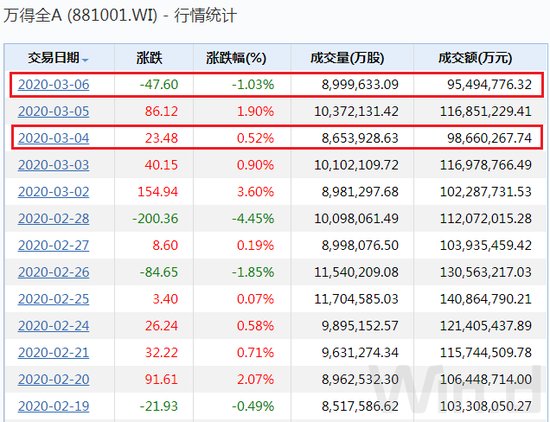Select volume cell 11,540,209.08

pyautogui.click(x=356, y=272)
